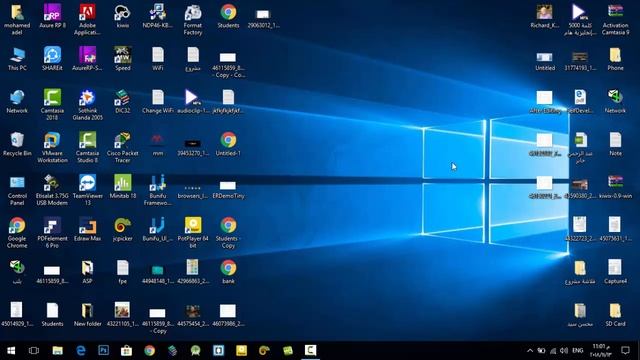
Task: Select the ERDemoTiny desktop file
Action: click(x=228, y=189)
